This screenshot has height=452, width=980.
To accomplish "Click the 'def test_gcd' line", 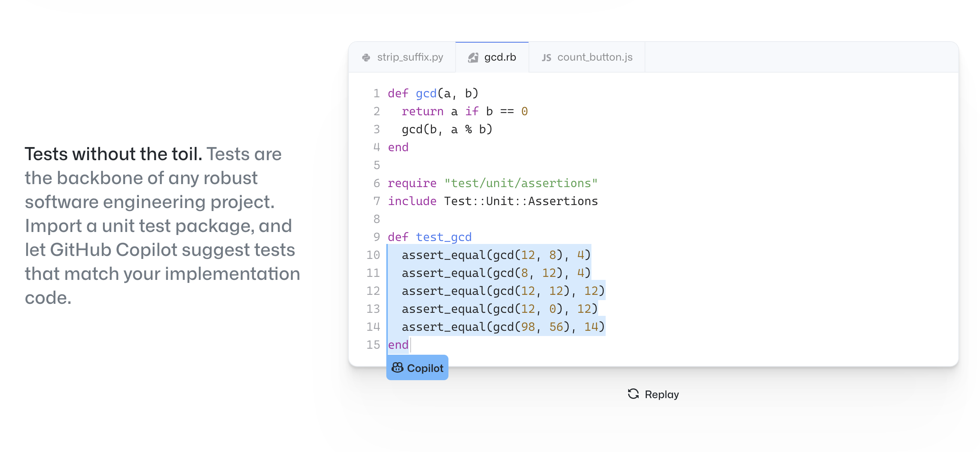I will point(429,237).
